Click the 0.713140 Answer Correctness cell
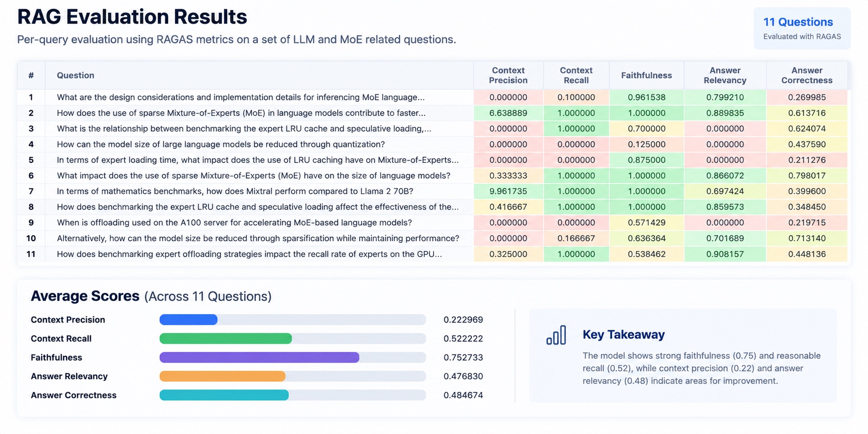The image size is (868, 434). (x=807, y=238)
